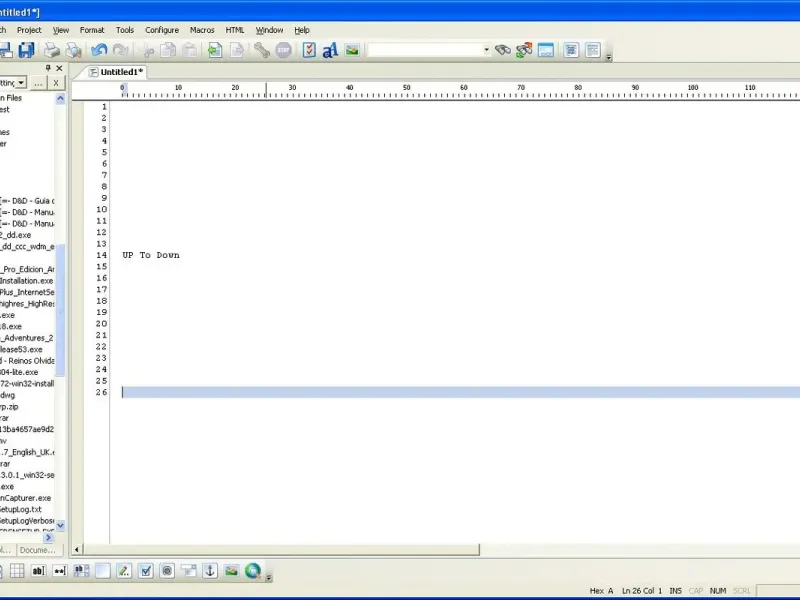The height and width of the screenshot is (600, 800).
Task: Click inside the toolbar search input field
Action: click(424, 50)
